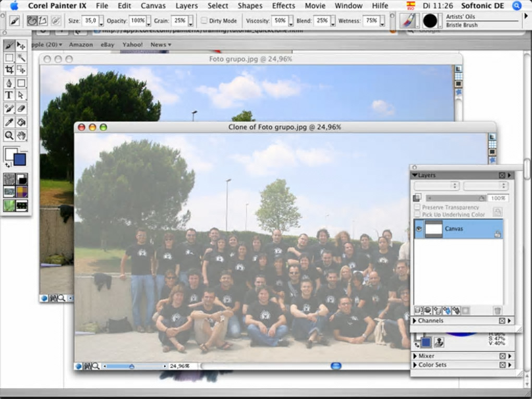The image size is (532, 399).
Task: Open the Shapes menu
Action: (x=250, y=5)
